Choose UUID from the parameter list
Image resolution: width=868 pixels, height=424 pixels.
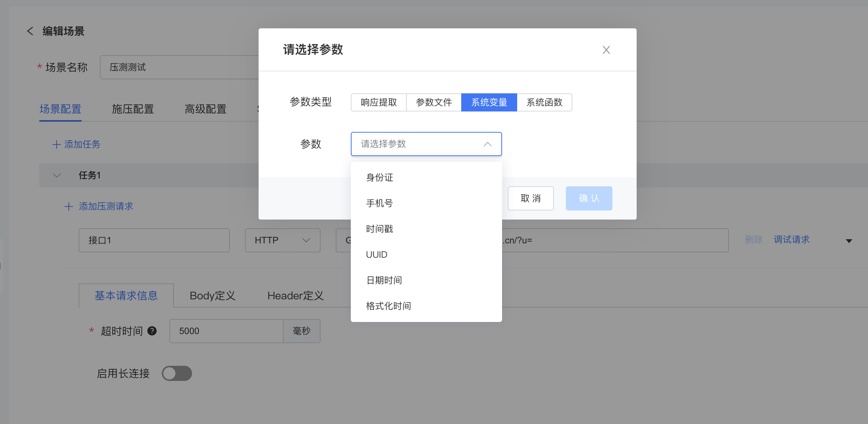(x=377, y=255)
